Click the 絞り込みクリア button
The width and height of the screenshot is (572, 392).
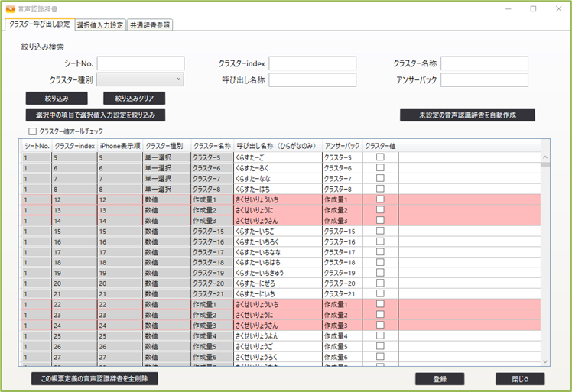click(x=134, y=98)
